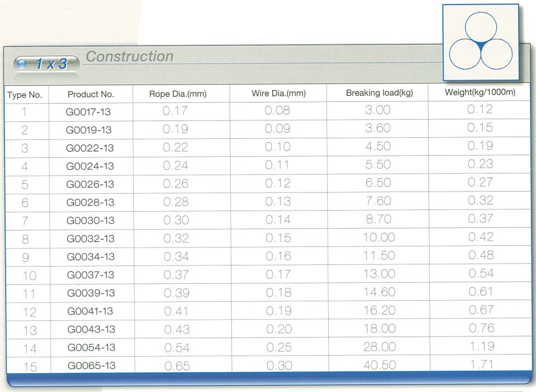The width and height of the screenshot is (536, 392).
Task: Click weight value 0.61
Action: click(x=481, y=291)
